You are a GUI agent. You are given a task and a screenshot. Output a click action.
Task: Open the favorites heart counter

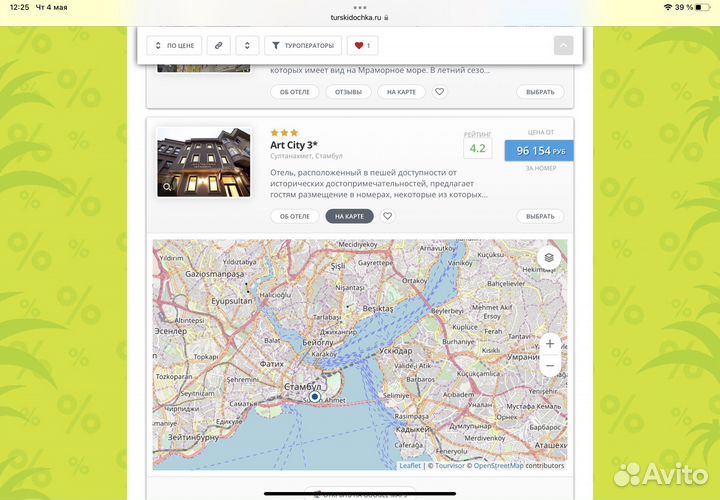click(x=362, y=45)
